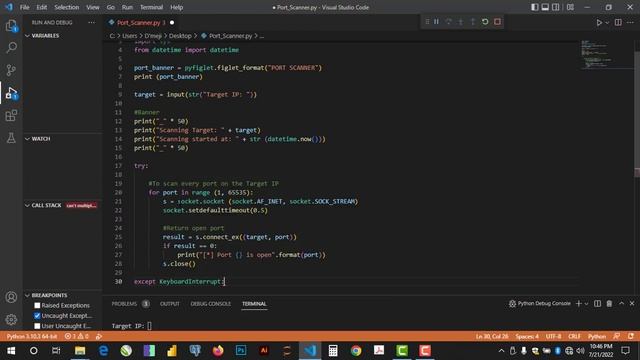Click Python Debug Console terminal label
The height and width of the screenshot is (360, 640).
click(540, 304)
